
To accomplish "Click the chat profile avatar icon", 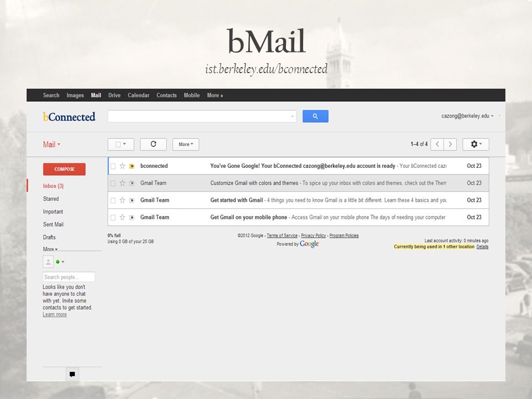I will pyautogui.click(x=48, y=262).
